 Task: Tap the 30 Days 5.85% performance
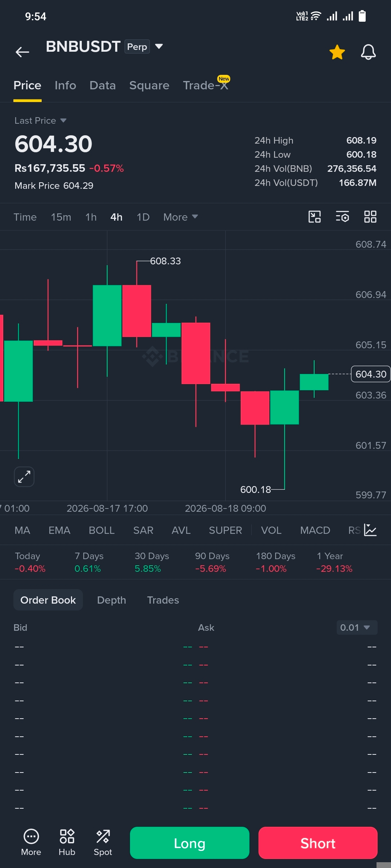pyautogui.click(x=152, y=562)
